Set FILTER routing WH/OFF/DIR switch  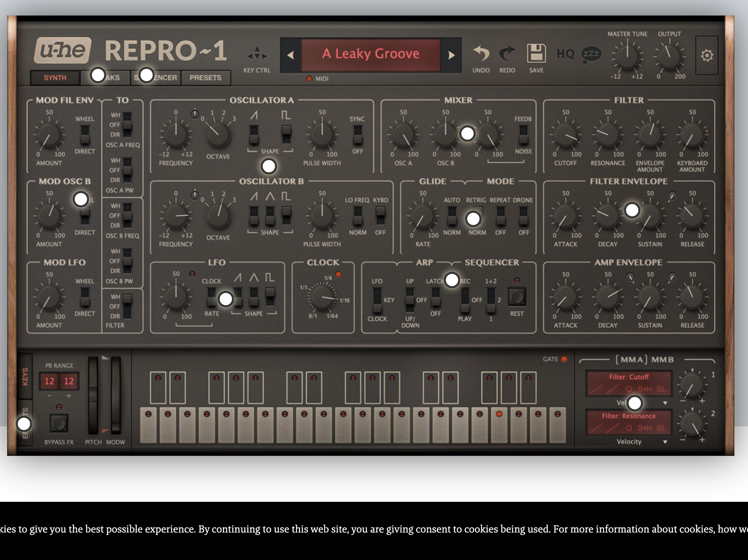[127, 307]
